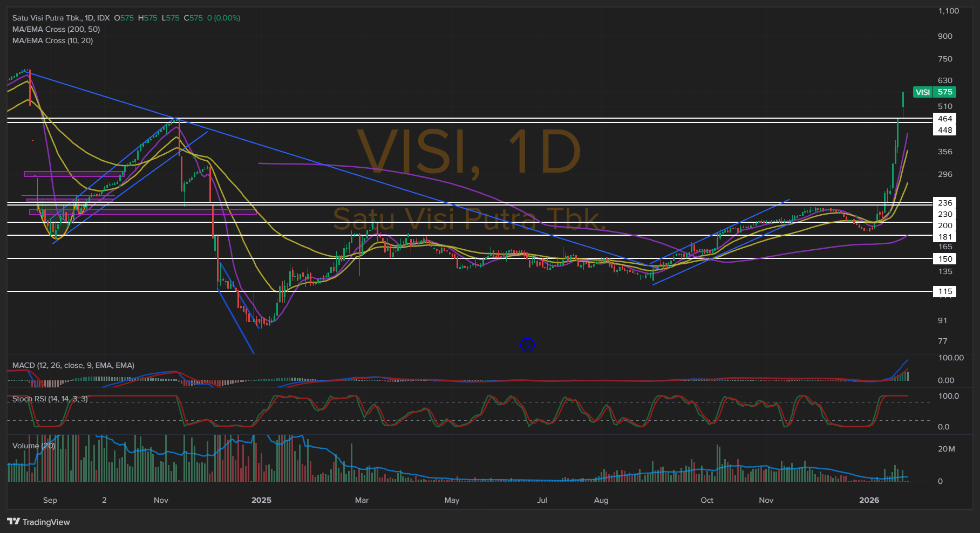Click the TradingView logo at bottom left
This screenshot has height=533, width=980.
[39, 522]
